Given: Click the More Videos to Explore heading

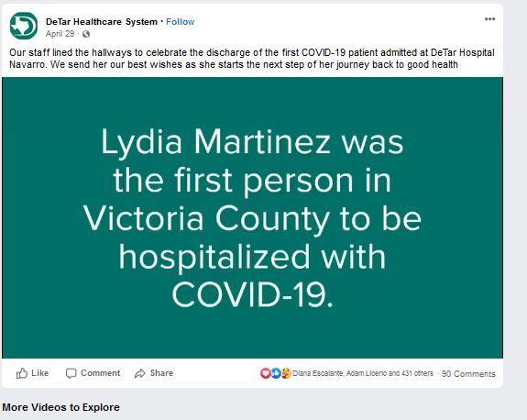Looking at the screenshot, I should point(60,407).
